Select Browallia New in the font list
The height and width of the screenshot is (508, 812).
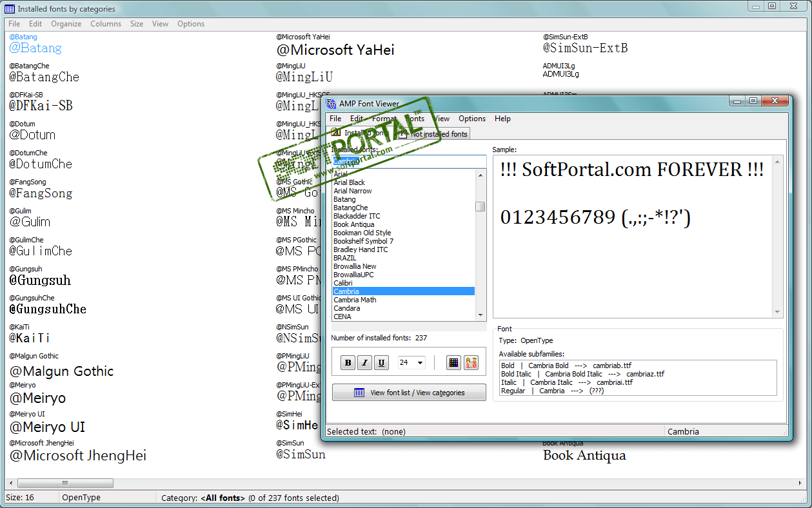coord(403,266)
